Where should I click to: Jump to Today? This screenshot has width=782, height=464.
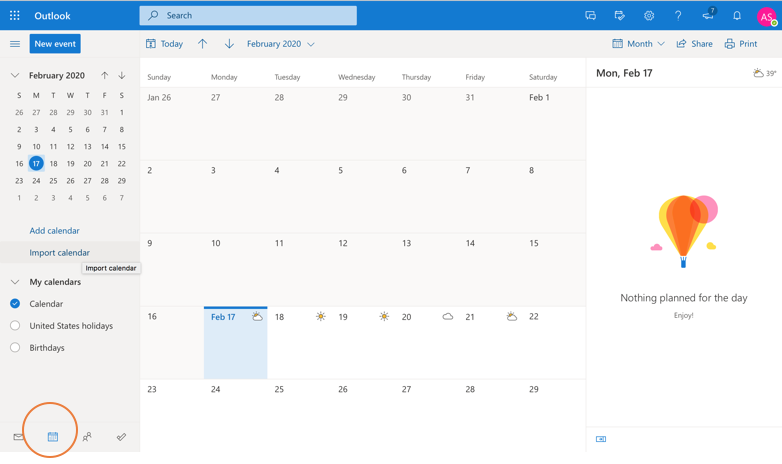165,44
